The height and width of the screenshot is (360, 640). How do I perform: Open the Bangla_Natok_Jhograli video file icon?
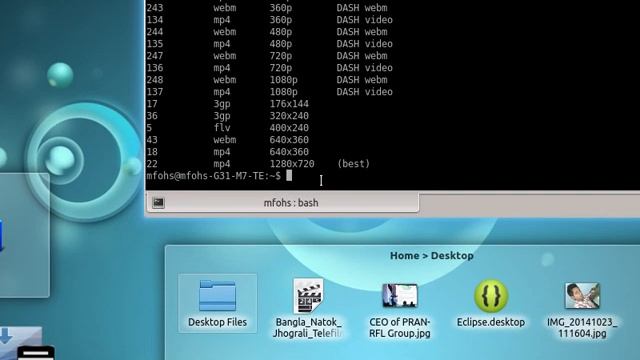pyautogui.click(x=308, y=296)
